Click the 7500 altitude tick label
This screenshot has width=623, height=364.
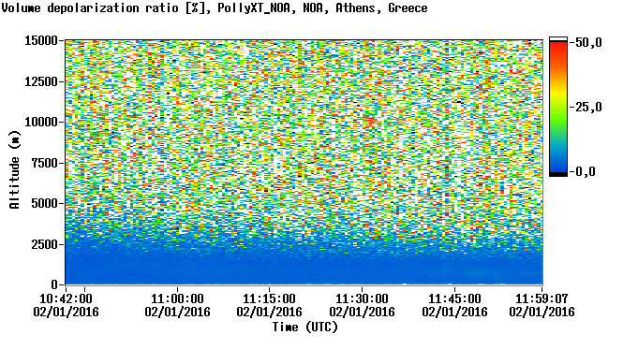44,163
